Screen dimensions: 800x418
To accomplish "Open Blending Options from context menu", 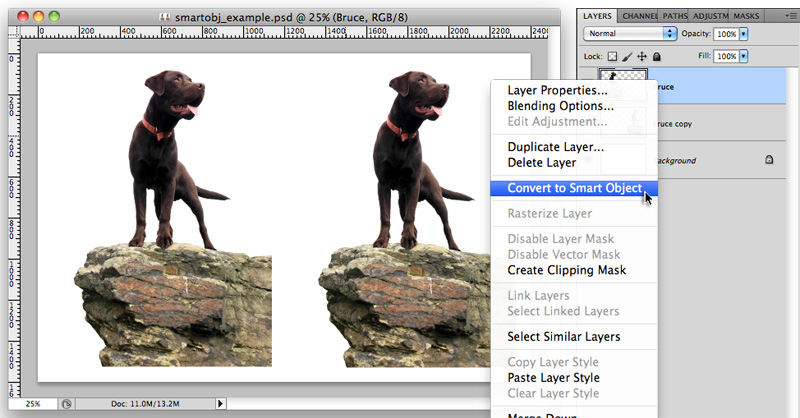I will (560, 106).
